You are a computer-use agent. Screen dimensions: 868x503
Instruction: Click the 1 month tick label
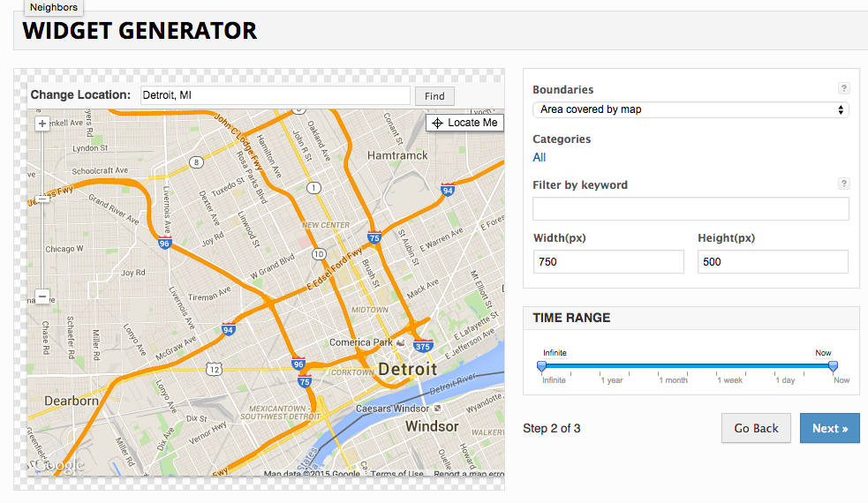[x=673, y=380]
